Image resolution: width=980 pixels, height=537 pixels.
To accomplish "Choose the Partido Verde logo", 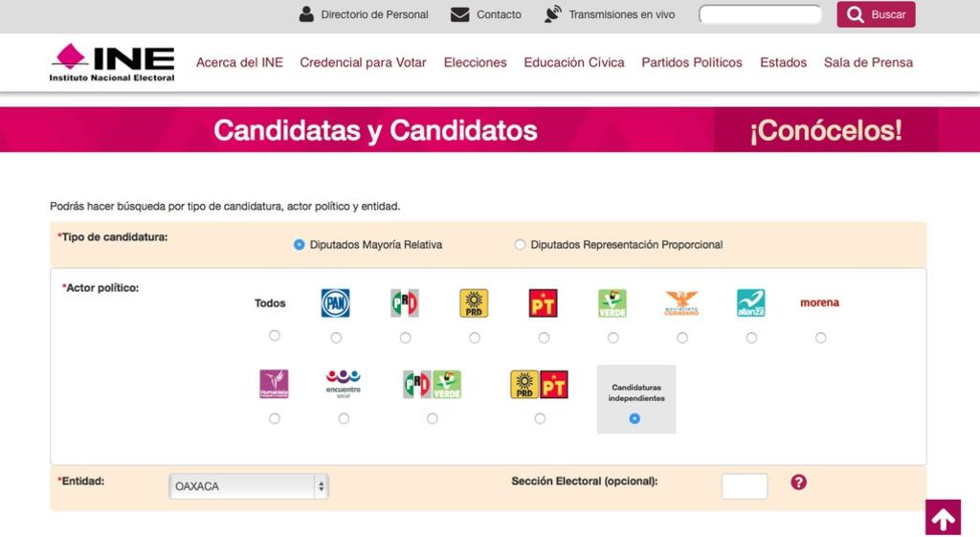I will point(612,303).
